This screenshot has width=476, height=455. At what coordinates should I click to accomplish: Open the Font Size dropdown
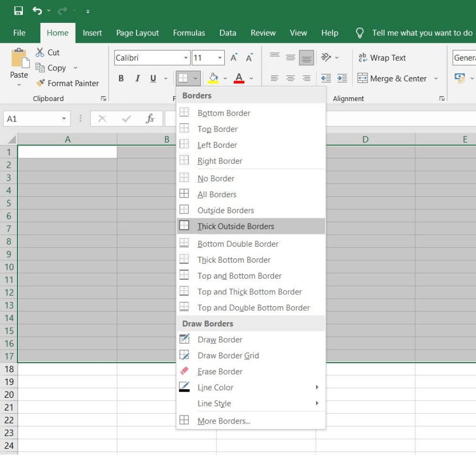coord(219,57)
